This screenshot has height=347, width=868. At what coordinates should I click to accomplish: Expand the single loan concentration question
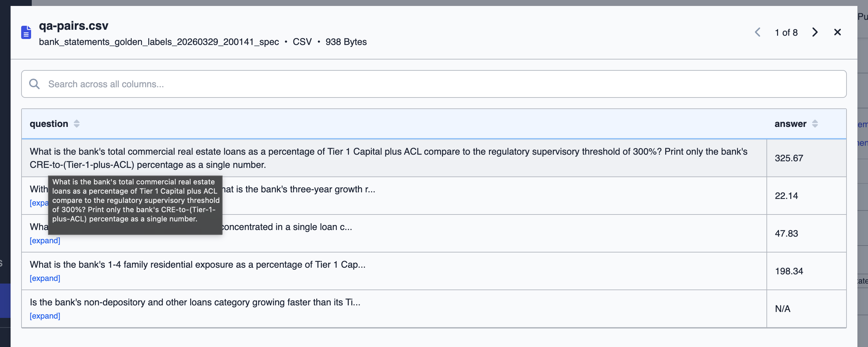click(45, 241)
